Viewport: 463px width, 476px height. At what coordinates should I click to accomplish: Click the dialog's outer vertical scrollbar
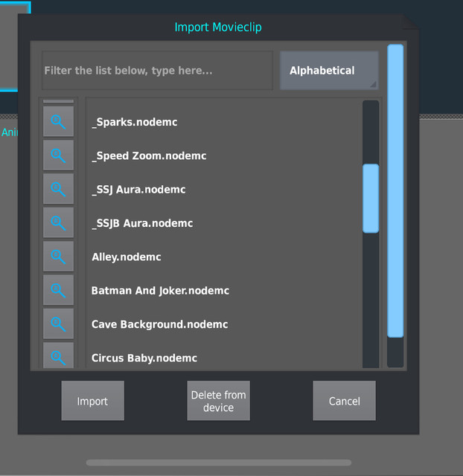point(395,190)
